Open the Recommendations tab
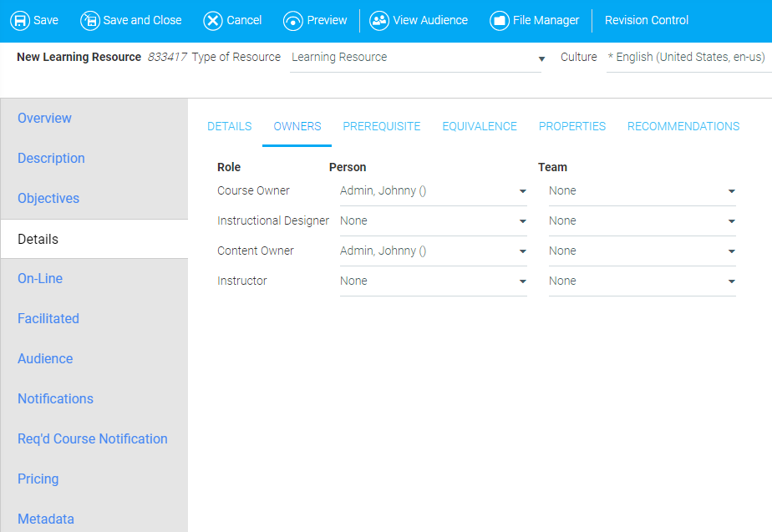The image size is (772, 532). click(x=683, y=127)
